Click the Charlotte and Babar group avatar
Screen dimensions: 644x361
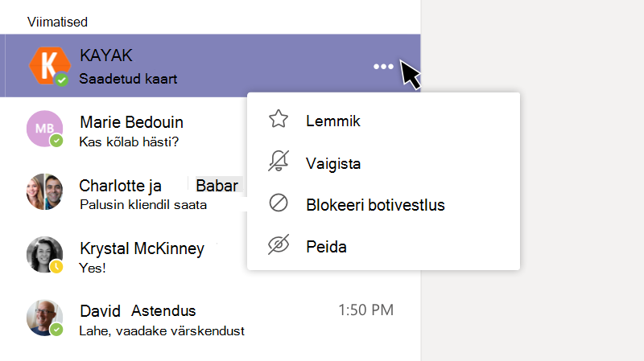tap(45, 191)
